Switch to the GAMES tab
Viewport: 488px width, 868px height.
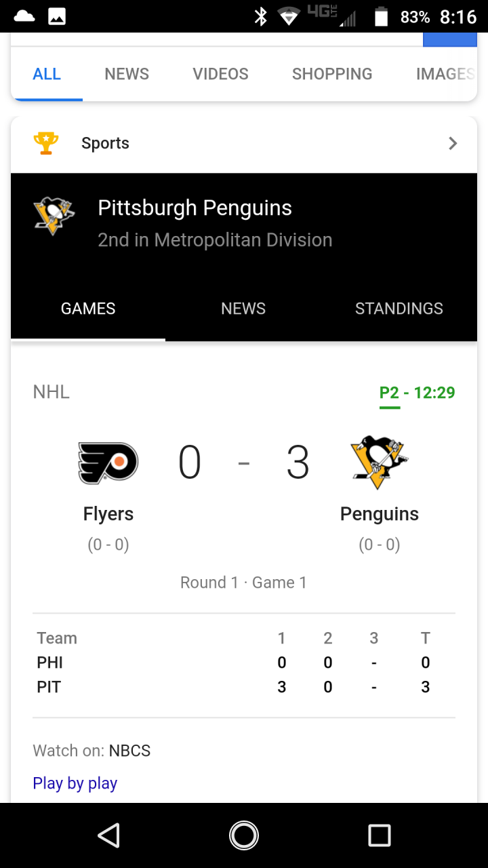(88, 309)
